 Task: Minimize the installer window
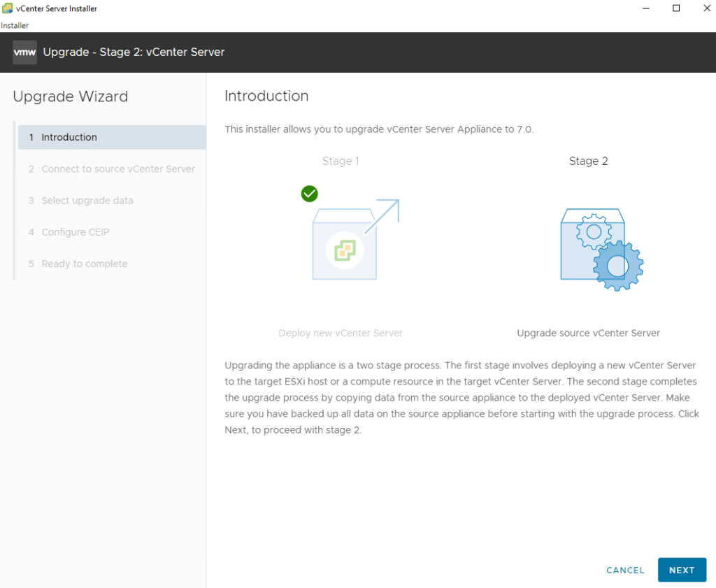click(x=644, y=8)
